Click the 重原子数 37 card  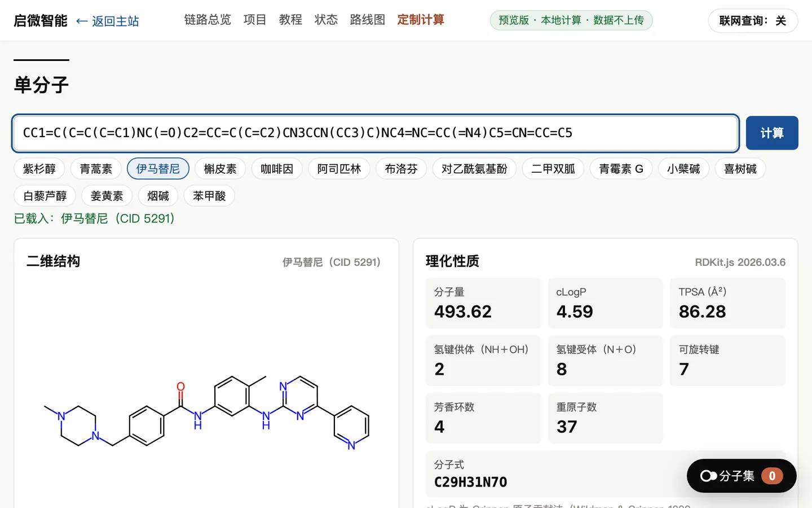click(x=606, y=418)
